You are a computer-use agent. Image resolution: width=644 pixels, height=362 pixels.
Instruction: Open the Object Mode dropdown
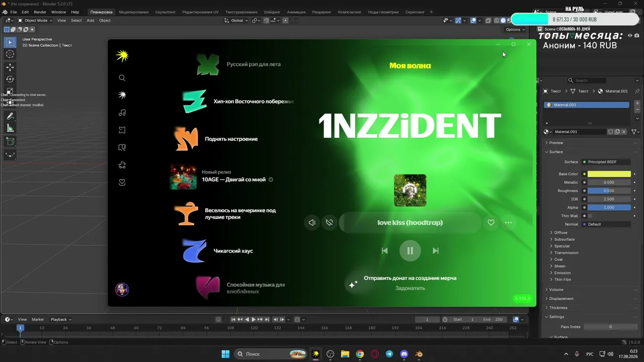35,21
